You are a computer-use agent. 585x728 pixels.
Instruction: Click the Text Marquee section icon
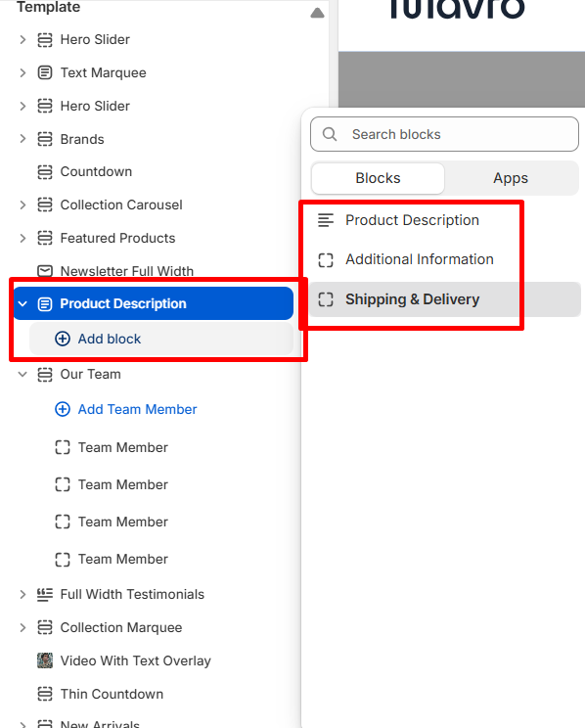tap(45, 72)
